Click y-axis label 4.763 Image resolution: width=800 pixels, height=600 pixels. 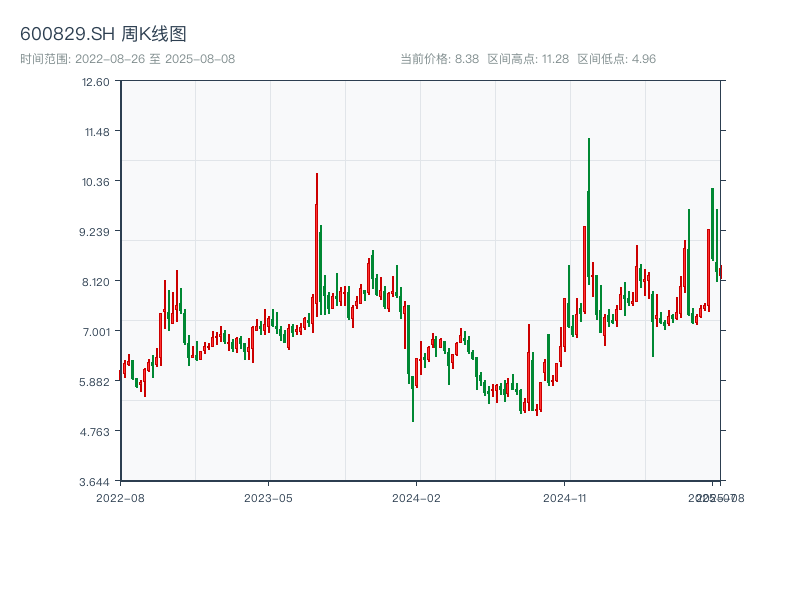94,432
